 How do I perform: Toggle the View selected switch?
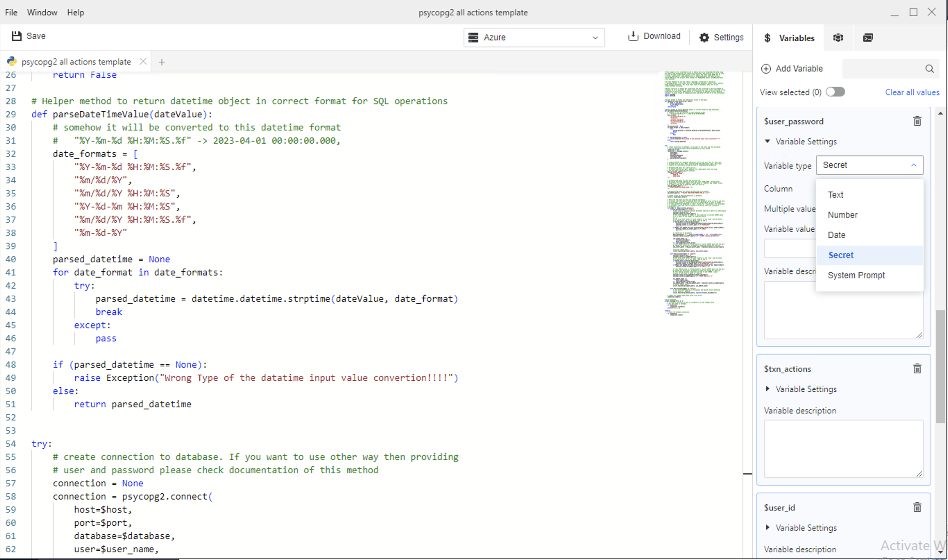click(x=835, y=92)
